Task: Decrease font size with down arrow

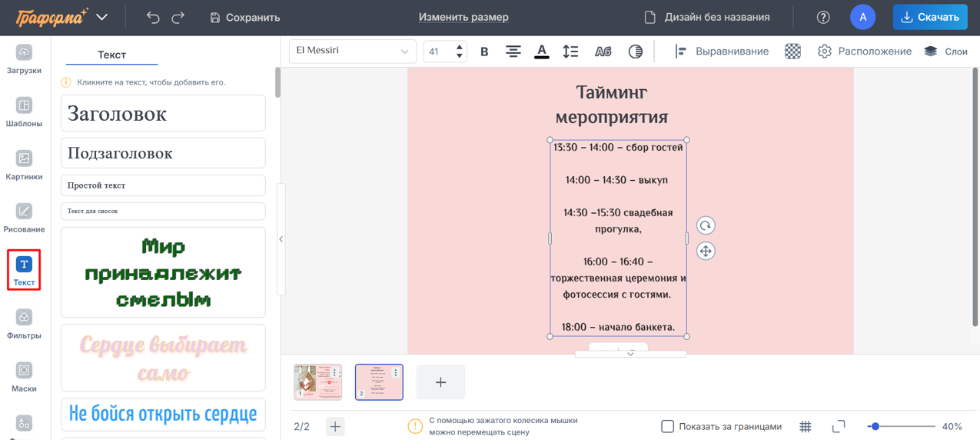Action: [x=460, y=56]
